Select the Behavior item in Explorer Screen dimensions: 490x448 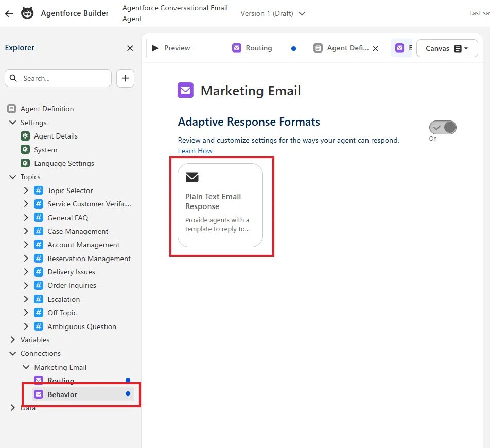(83, 394)
